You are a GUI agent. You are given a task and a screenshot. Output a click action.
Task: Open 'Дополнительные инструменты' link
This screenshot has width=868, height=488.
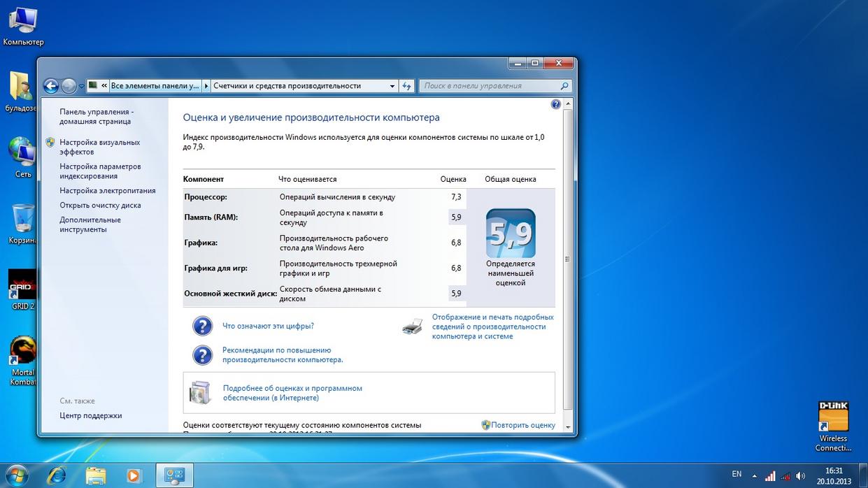[x=90, y=224]
